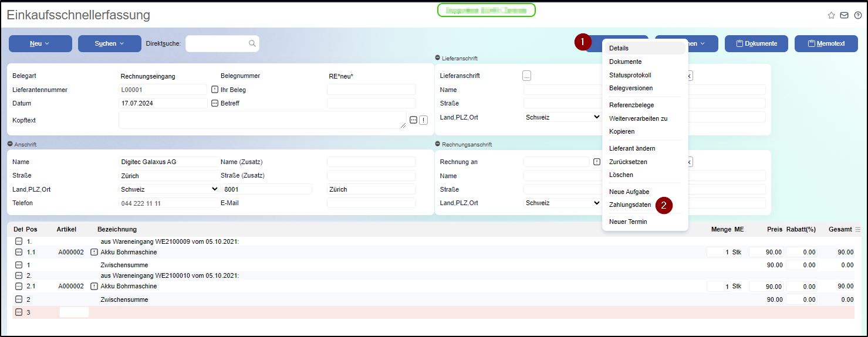Click the Direktsuche magnifier icon
The image size is (868, 337).
(x=252, y=43)
